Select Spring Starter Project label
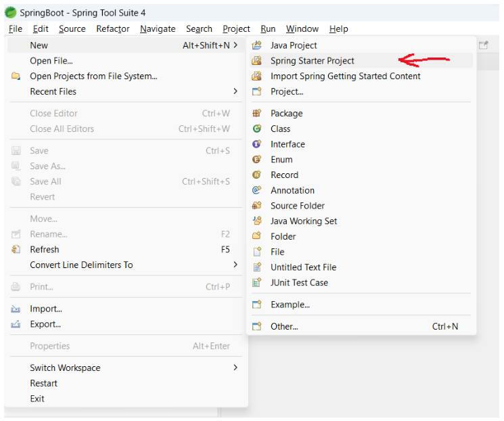This screenshot has width=504, height=421. pyautogui.click(x=313, y=61)
